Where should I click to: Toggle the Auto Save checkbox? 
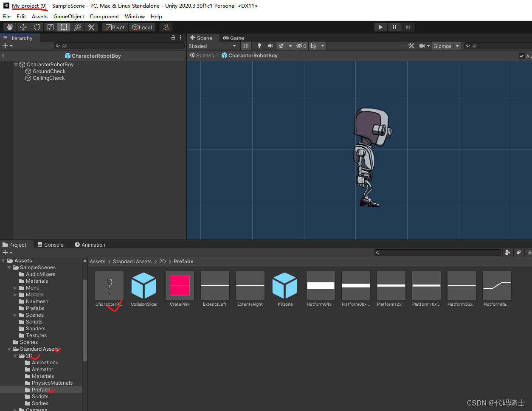(522, 56)
